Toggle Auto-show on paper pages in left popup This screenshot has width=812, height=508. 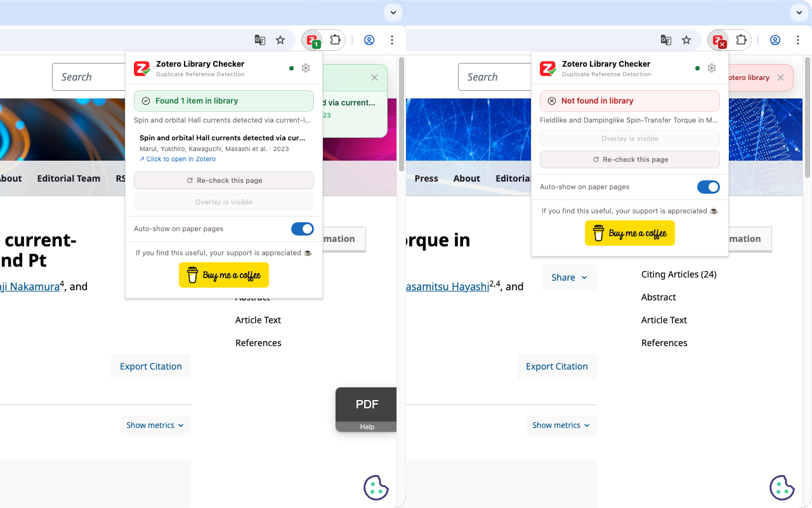point(303,229)
